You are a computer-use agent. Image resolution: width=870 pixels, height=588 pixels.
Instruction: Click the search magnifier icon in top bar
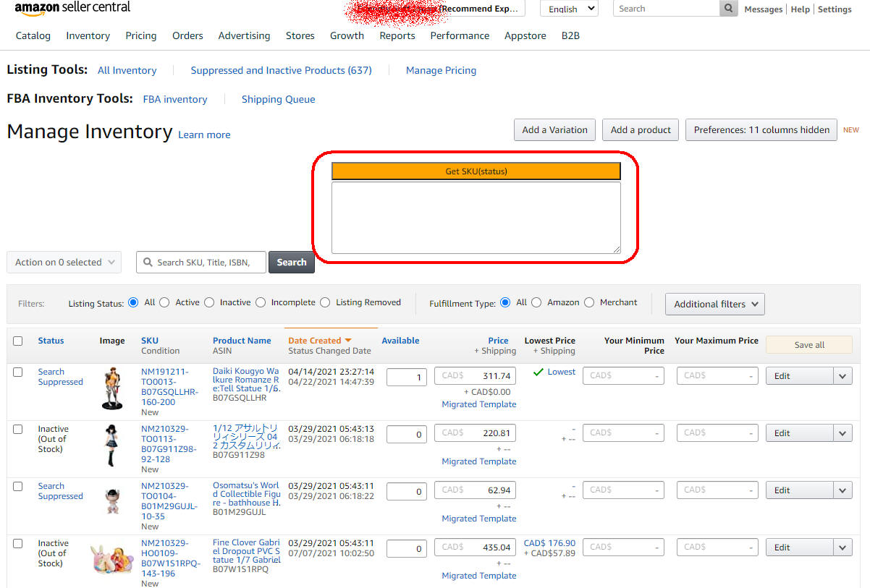pyautogui.click(x=729, y=9)
